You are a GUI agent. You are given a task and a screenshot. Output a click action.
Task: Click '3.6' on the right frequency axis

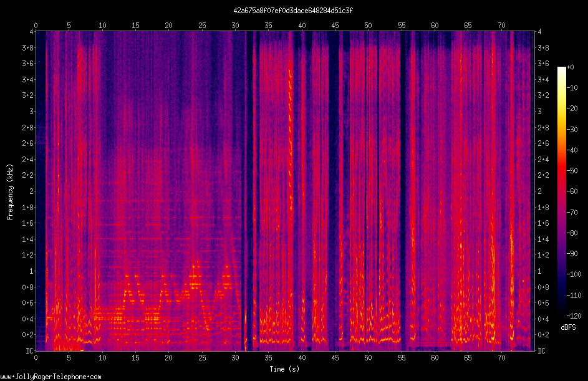pos(543,64)
